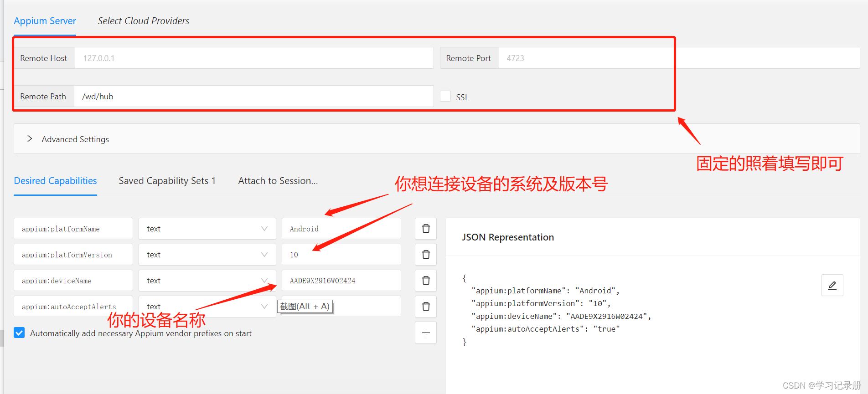The width and height of the screenshot is (868, 394).
Task: Open Saved Capability Sets tab
Action: click(x=167, y=181)
